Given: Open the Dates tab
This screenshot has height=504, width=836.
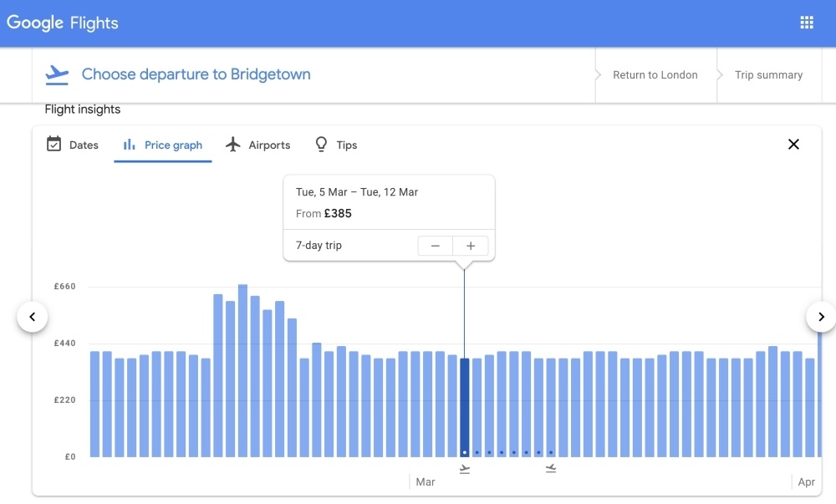Looking at the screenshot, I should point(83,145).
